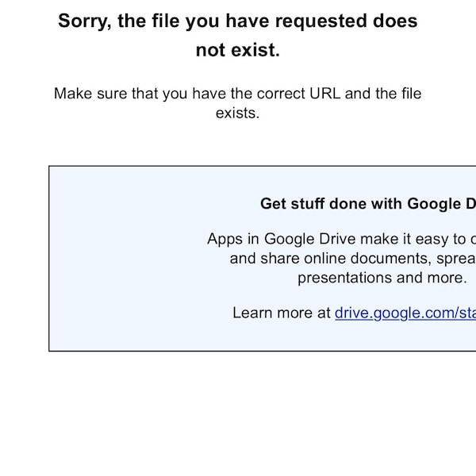Image resolution: width=476 pixels, height=476 pixels.
Task: Click the 'and share online documents' line
Action: tap(353, 259)
